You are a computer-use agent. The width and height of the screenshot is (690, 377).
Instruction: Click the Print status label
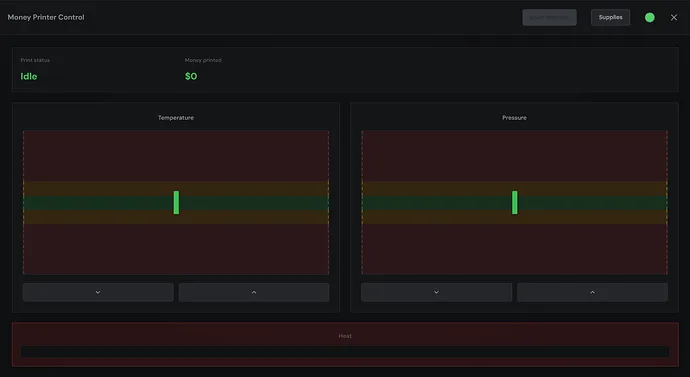click(x=35, y=60)
